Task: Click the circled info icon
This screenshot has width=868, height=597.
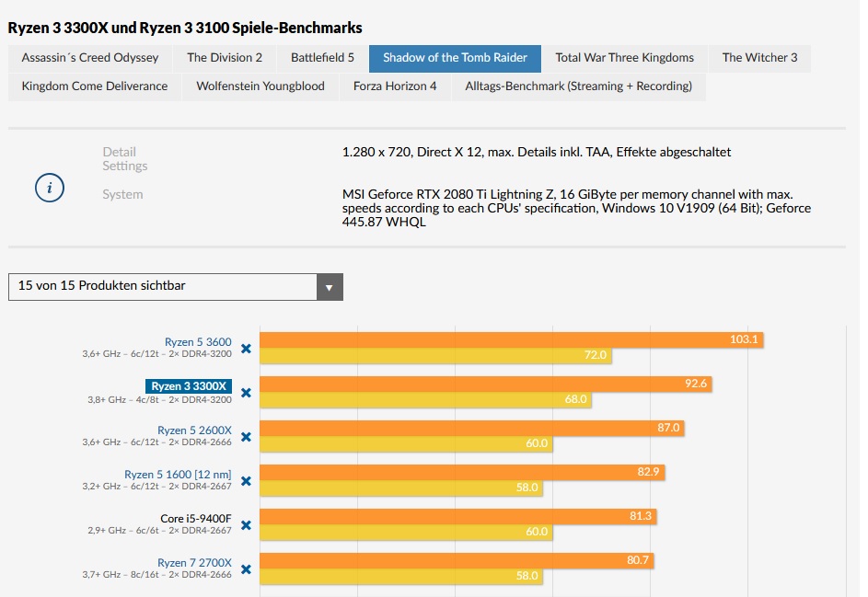Action: tap(50, 188)
